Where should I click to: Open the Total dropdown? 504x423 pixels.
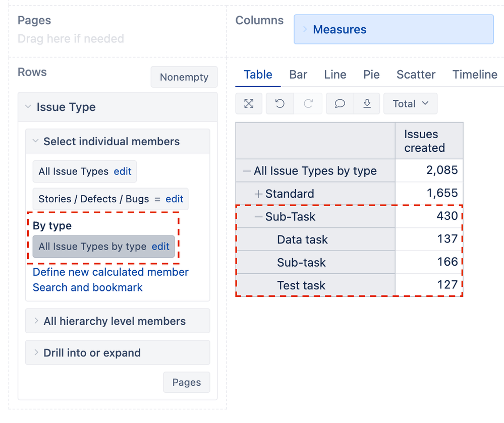pyautogui.click(x=410, y=103)
